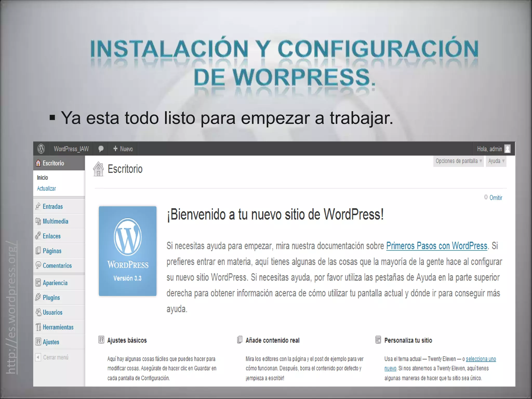
Task: Open the Herramientas menu
Action: (x=59, y=327)
